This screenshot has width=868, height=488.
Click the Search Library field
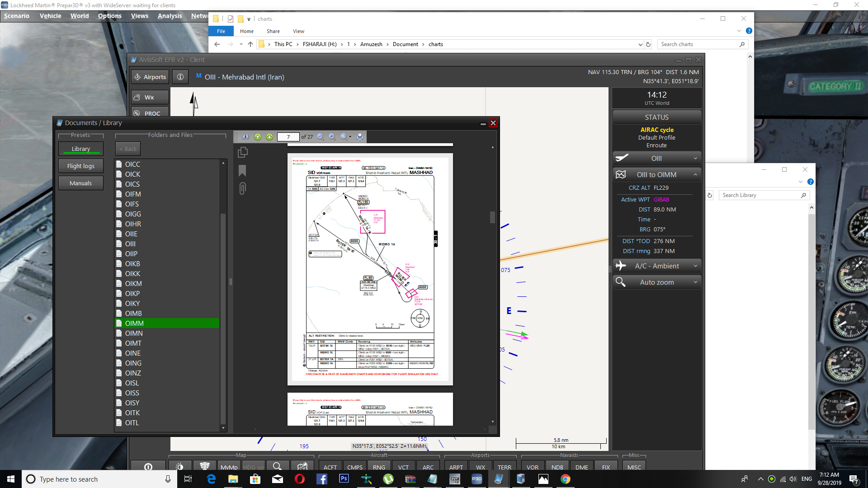pos(764,195)
